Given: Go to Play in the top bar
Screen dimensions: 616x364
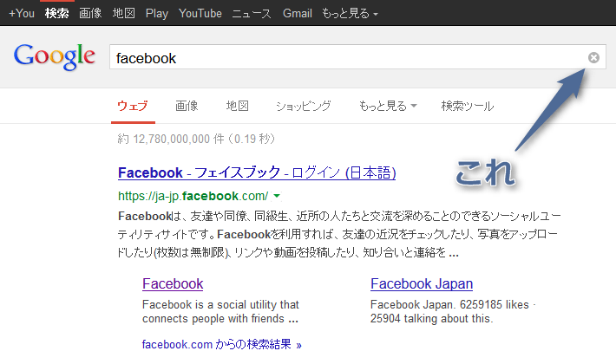Looking at the screenshot, I should (157, 14).
